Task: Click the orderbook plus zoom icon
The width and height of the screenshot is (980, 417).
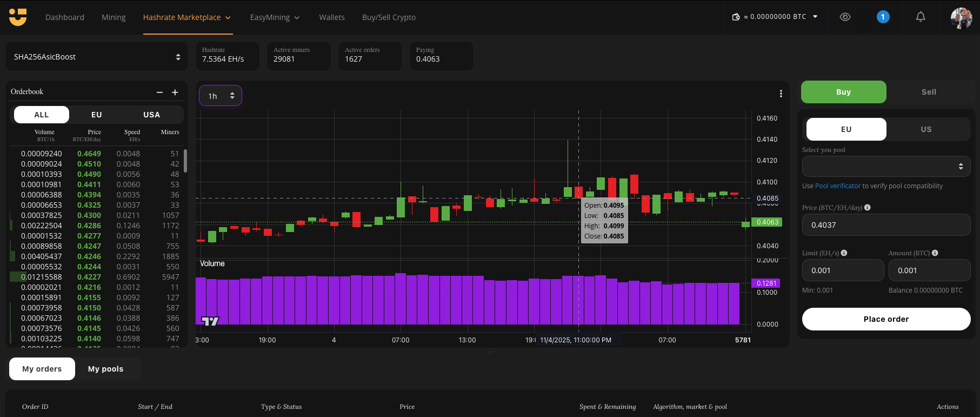Action: pos(175,92)
